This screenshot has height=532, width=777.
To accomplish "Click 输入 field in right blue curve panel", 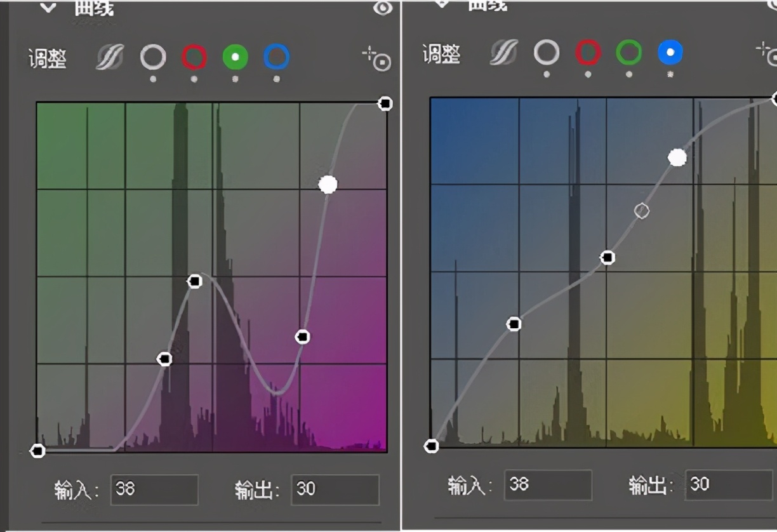I will 548,485.
